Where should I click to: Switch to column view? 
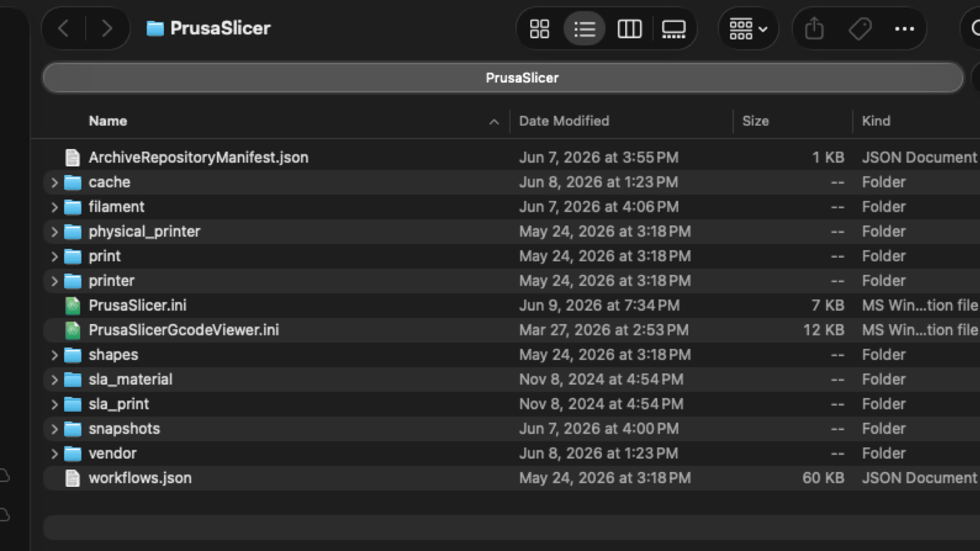point(629,29)
